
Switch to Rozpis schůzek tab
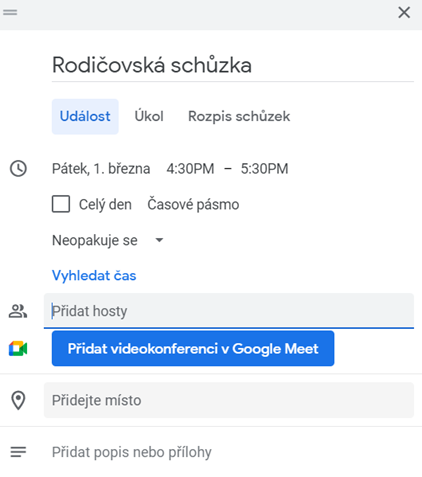239,117
